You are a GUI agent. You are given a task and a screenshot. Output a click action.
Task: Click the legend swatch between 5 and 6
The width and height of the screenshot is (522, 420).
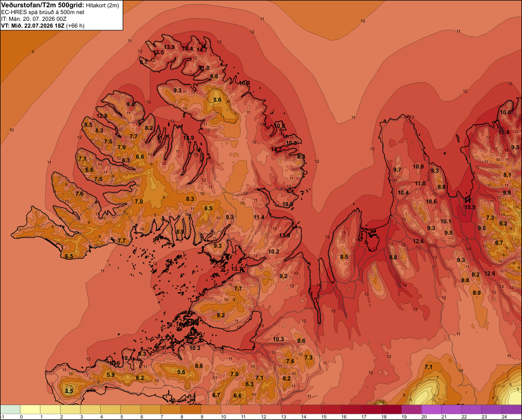(x=130, y=409)
